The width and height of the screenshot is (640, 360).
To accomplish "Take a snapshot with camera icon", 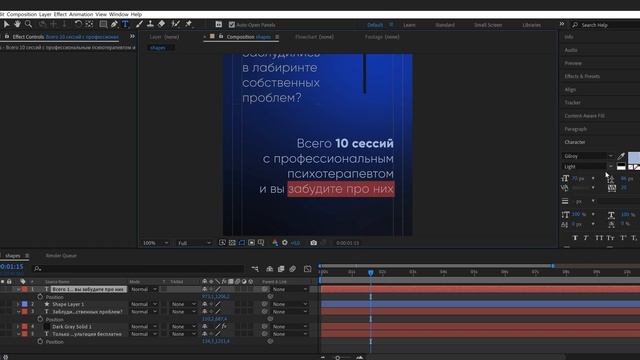I will click(x=313, y=243).
